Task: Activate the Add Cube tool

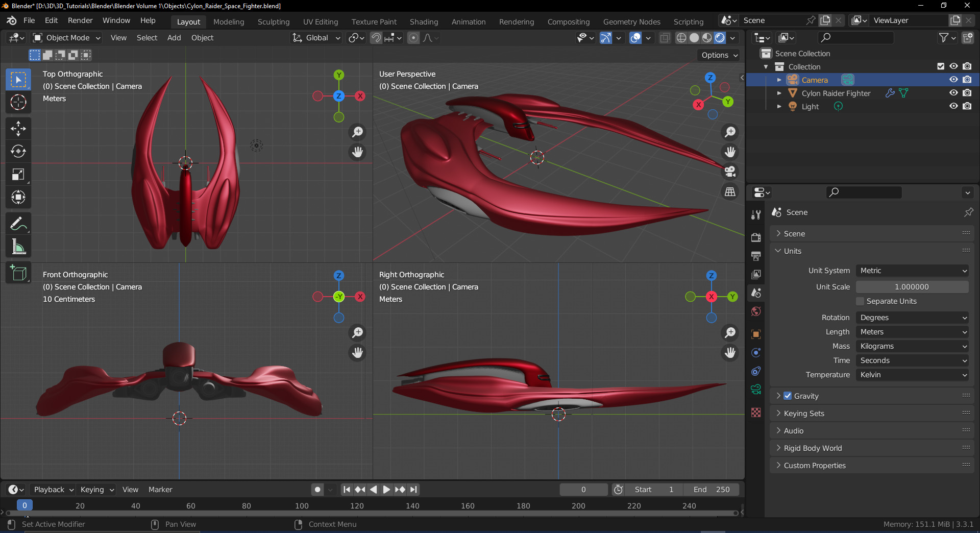Action: pos(18,272)
